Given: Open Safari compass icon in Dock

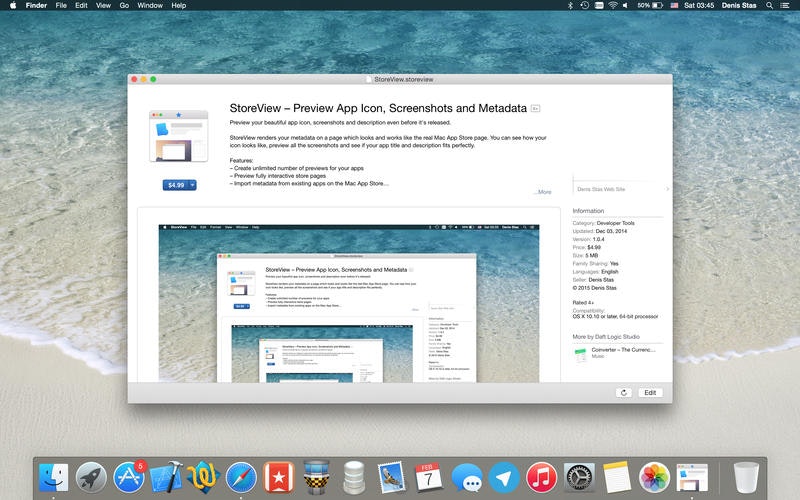Looking at the screenshot, I should (x=241, y=478).
